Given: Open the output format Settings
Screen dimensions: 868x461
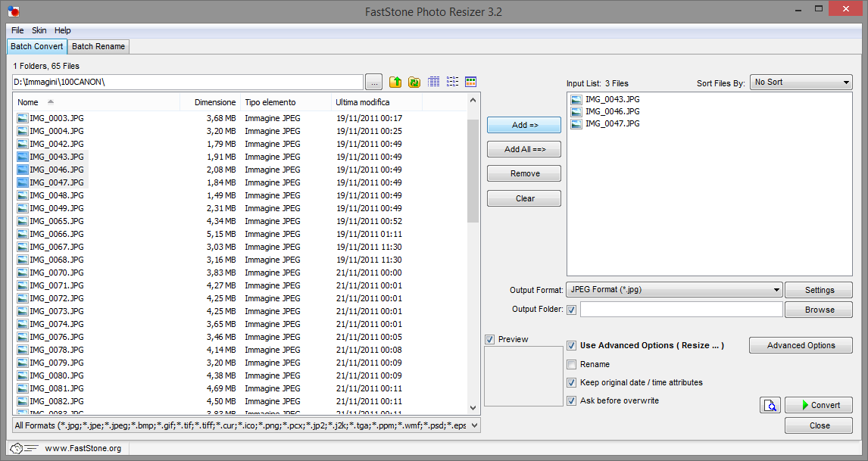Looking at the screenshot, I should pyautogui.click(x=819, y=290).
